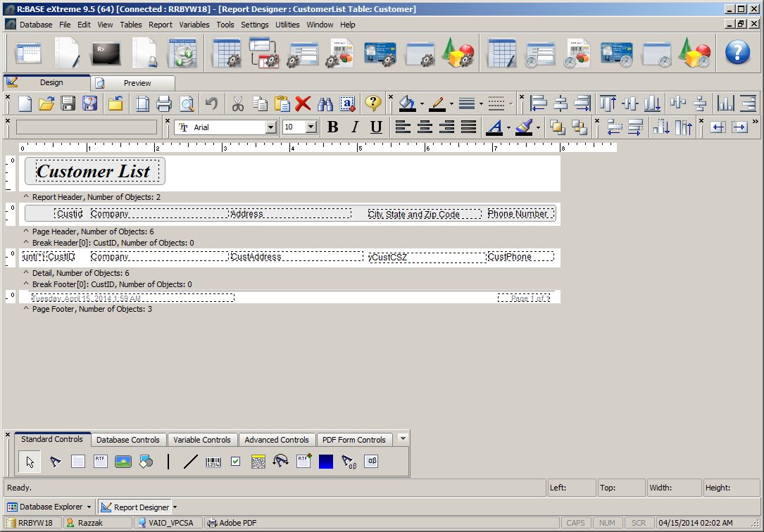764x532 pixels.
Task: Open the blue Help question mark icon
Action: coord(737,52)
